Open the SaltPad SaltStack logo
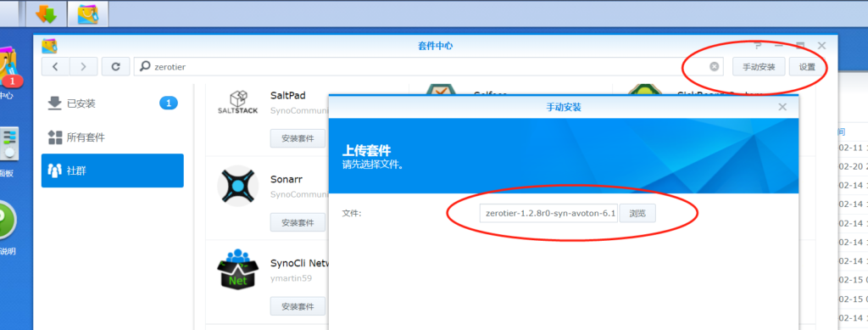Viewport: 868px width, 330px height. click(237, 103)
